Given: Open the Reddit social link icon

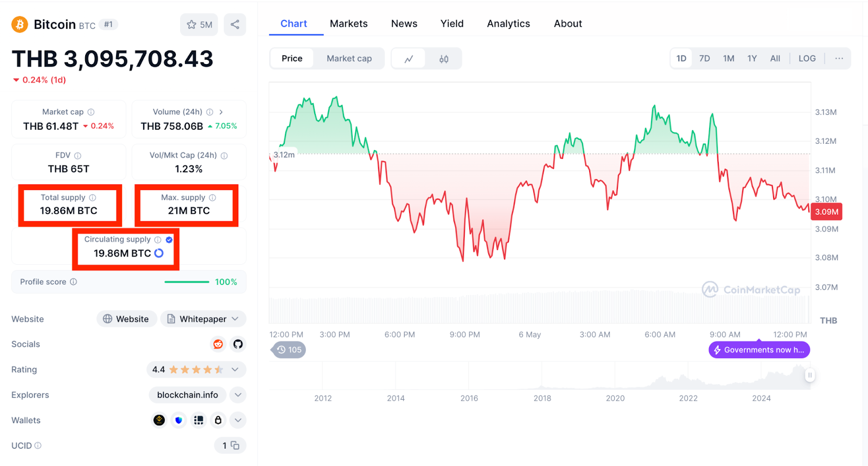Looking at the screenshot, I should pos(218,344).
